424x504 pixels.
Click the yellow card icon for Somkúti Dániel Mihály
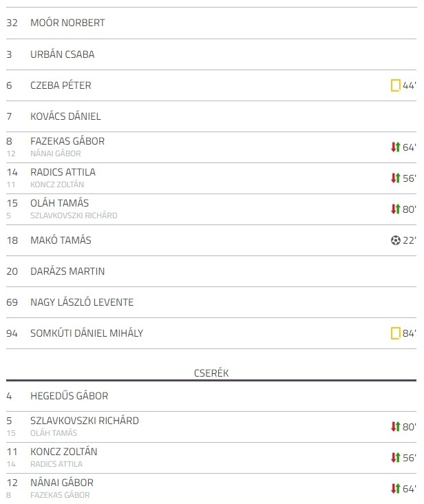point(395,333)
